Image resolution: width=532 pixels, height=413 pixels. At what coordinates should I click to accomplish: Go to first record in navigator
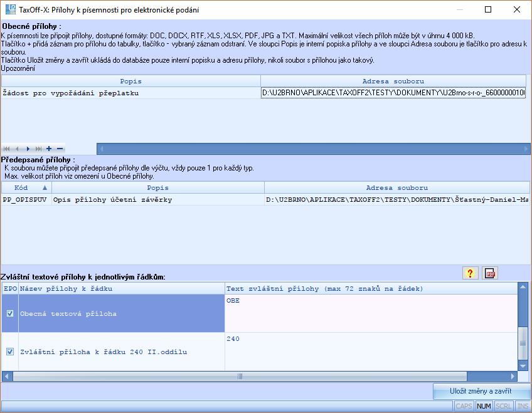[x=6, y=149]
